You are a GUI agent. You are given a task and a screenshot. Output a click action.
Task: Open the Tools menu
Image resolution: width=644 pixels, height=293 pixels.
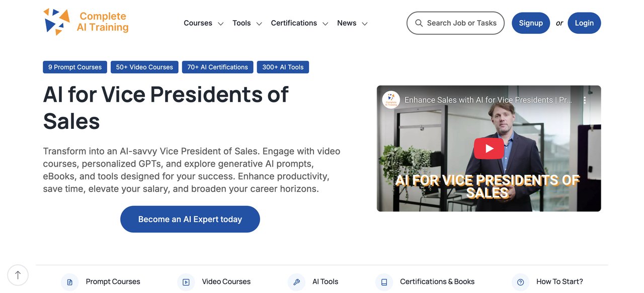pos(242,23)
